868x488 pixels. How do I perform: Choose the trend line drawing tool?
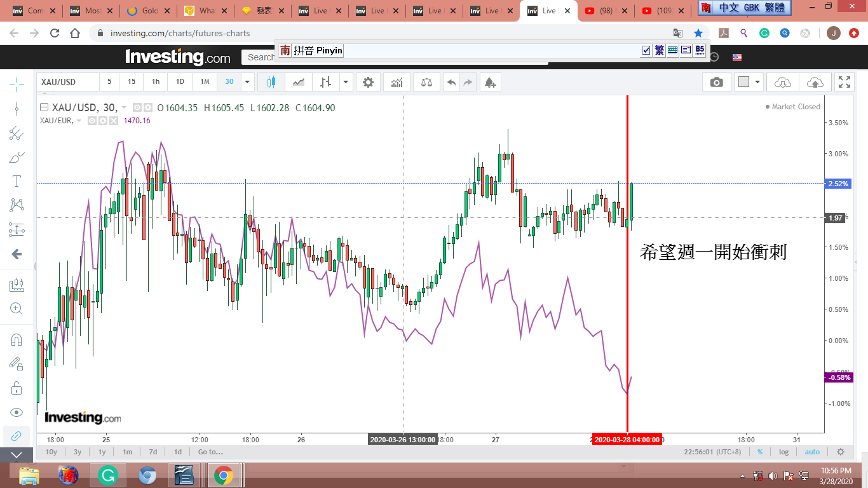(17, 109)
